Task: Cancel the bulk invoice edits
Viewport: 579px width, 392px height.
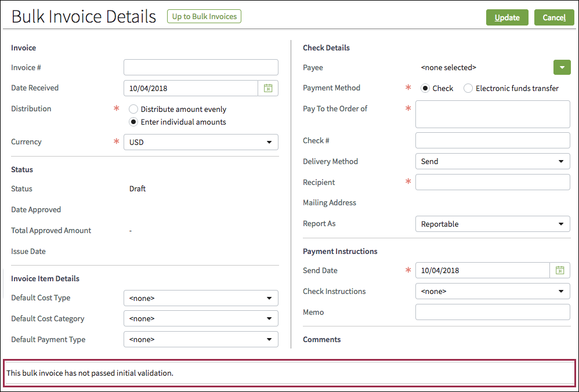Action: pyautogui.click(x=553, y=17)
